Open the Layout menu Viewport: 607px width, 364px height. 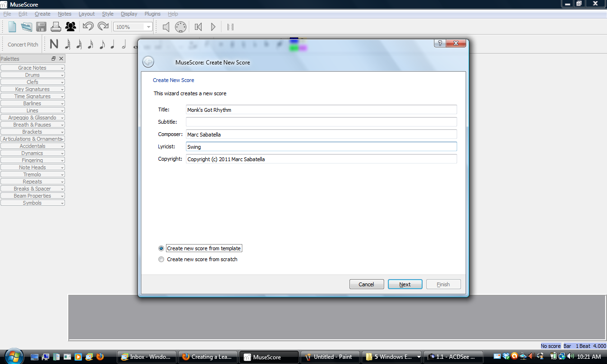[87, 14]
